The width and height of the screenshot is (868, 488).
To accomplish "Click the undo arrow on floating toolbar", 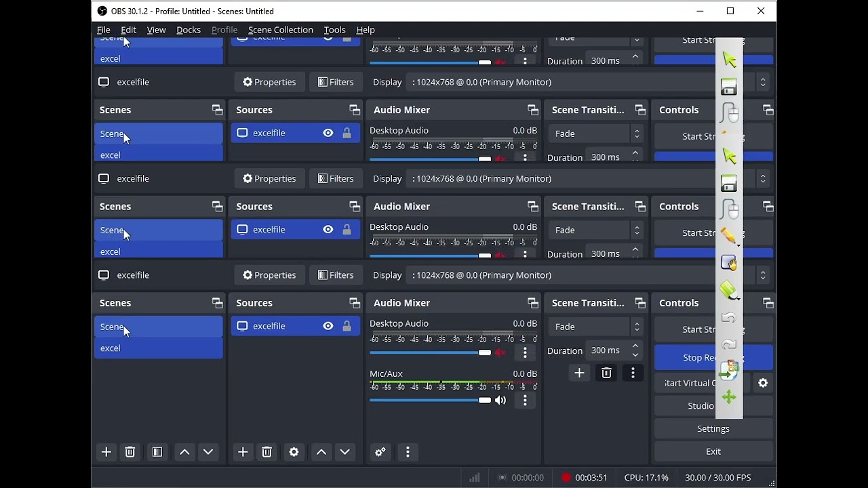I will [729, 317].
